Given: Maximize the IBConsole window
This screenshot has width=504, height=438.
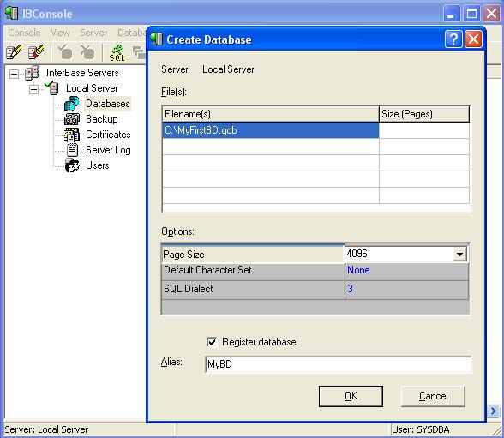Looking at the screenshot, I should pyautogui.click(x=471, y=14).
